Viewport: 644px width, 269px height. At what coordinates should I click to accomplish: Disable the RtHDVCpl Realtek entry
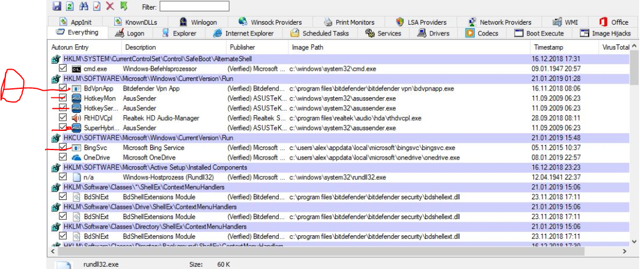tap(63, 118)
